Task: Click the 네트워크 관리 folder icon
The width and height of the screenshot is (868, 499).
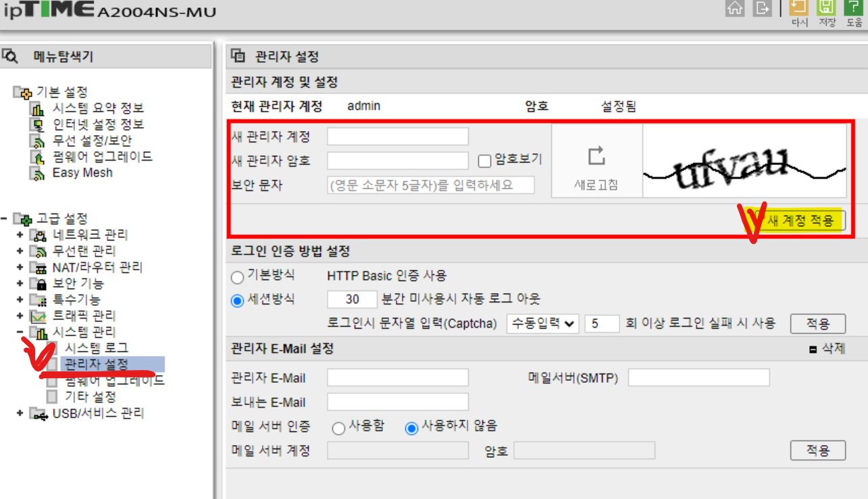Action: 39,236
